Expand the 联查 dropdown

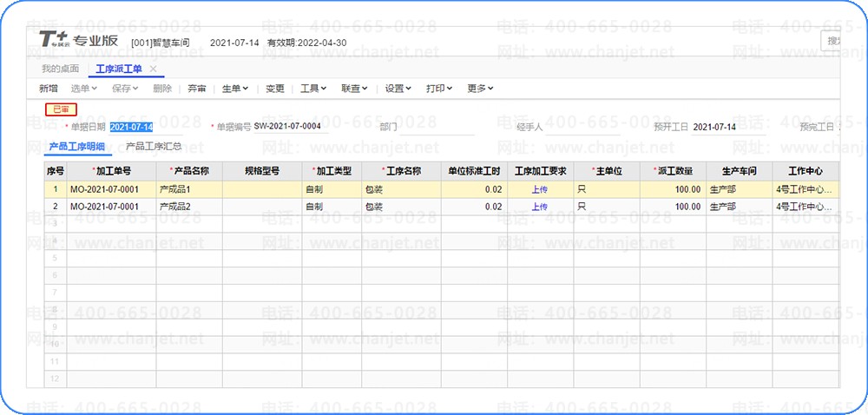[354, 89]
